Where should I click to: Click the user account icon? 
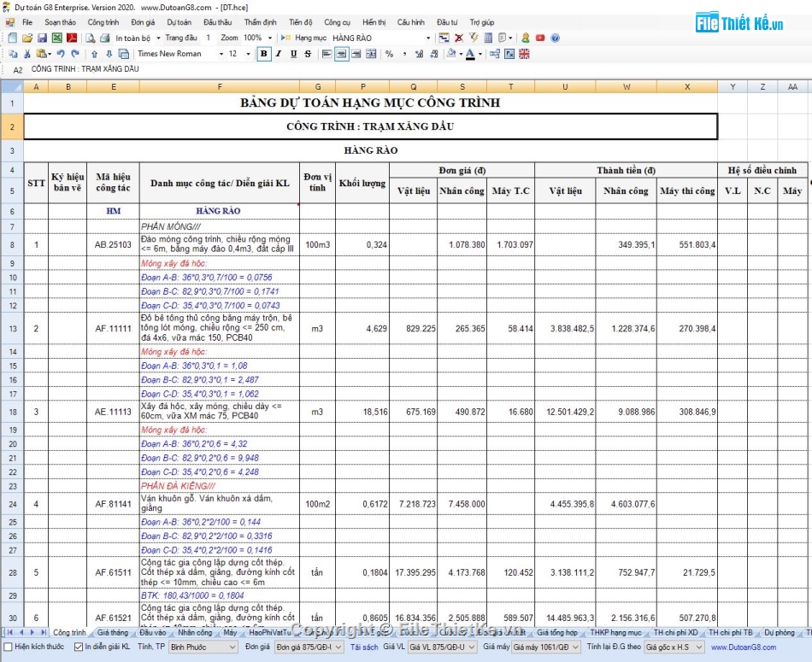(526, 38)
